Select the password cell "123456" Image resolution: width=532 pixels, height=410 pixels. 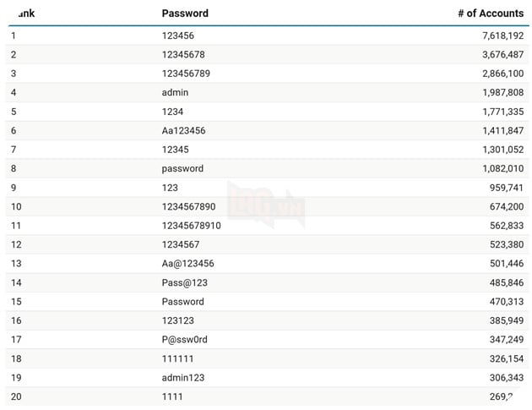point(177,36)
